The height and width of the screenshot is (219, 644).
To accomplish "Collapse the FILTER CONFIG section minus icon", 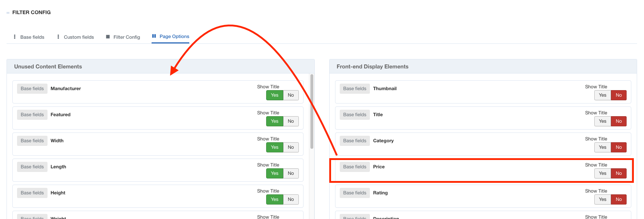I will 8,13.
